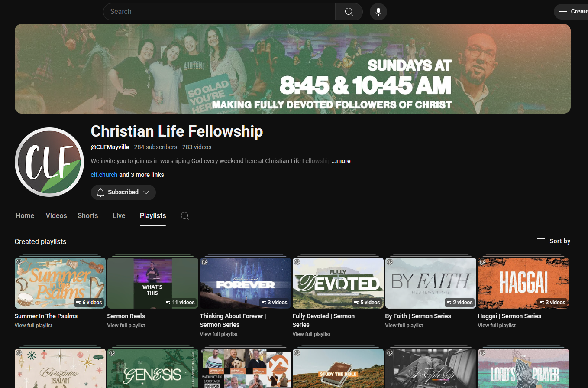View full playlist under Sermon Reels
The image size is (588, 388).
(x=126, y=326)
